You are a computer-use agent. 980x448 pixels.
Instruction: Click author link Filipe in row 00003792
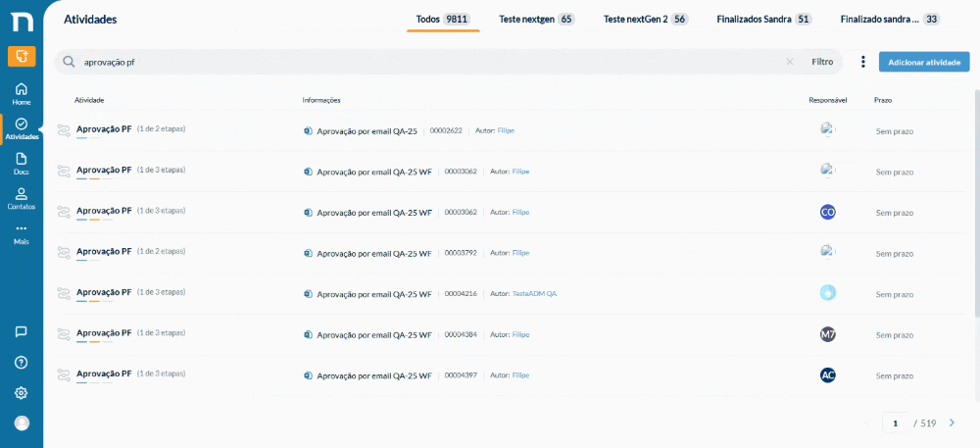click(520, 253)
